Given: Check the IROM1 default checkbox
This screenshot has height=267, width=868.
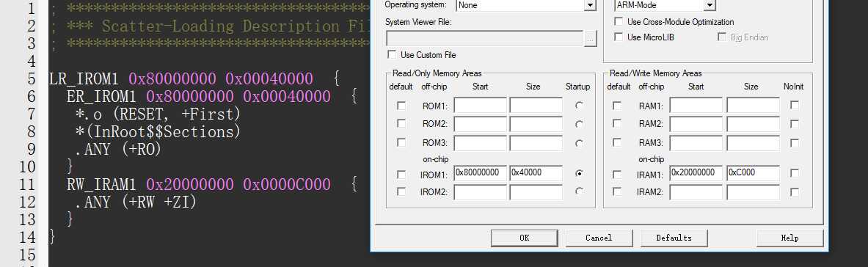Looking at the screenshot, I should point(401,175).
